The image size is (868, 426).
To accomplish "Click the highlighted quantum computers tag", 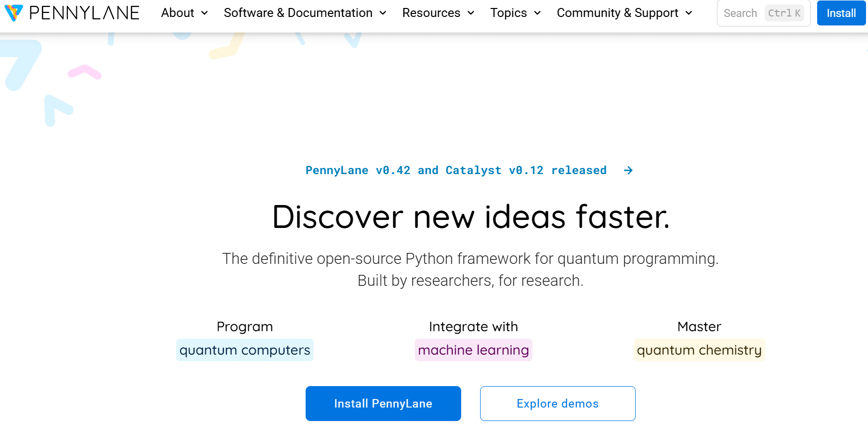I will [244, 350].
